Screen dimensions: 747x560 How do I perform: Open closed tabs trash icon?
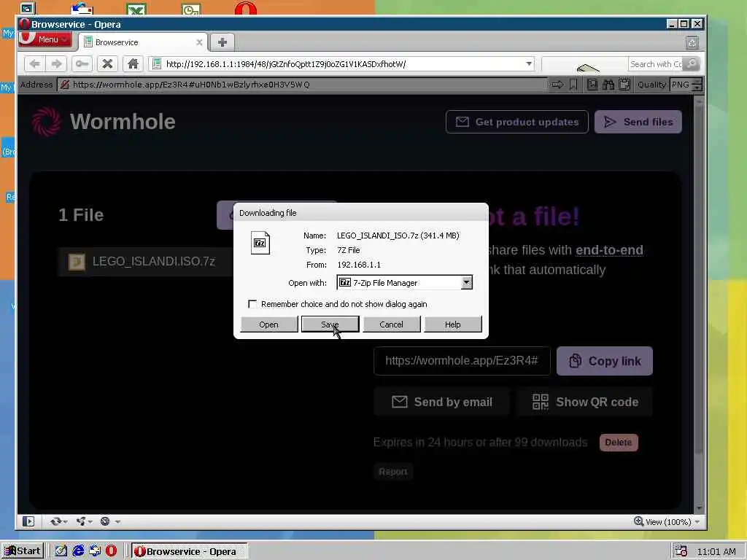pyautogui.click(x=692, y=43)
